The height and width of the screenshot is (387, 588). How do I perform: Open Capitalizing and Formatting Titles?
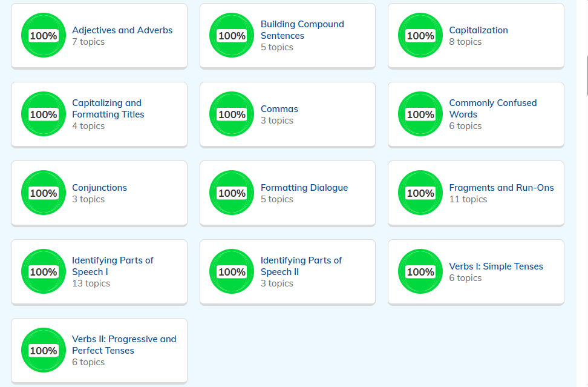[x=108, y=108]
